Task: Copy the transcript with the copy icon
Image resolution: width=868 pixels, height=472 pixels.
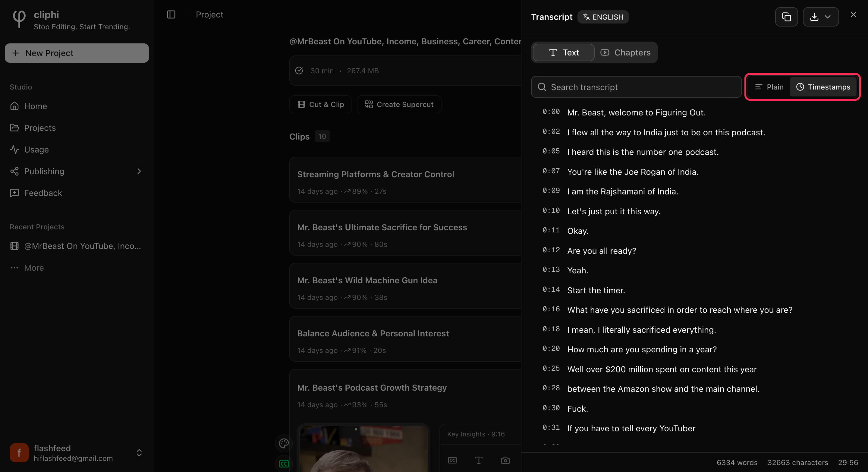Action: pos(786,17)
